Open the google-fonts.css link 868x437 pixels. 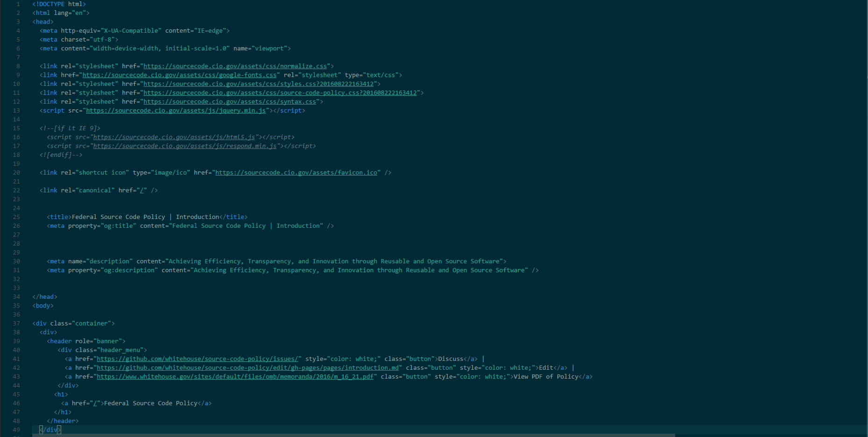180,75
